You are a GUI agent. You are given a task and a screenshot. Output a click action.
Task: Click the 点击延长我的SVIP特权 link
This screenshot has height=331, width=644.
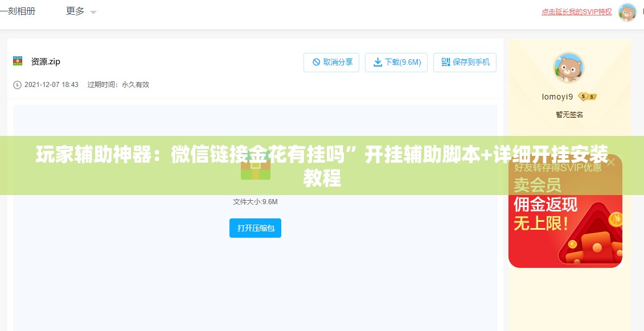click(577, 12)
